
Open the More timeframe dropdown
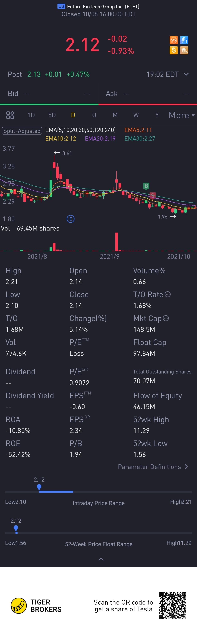[181, 115]
